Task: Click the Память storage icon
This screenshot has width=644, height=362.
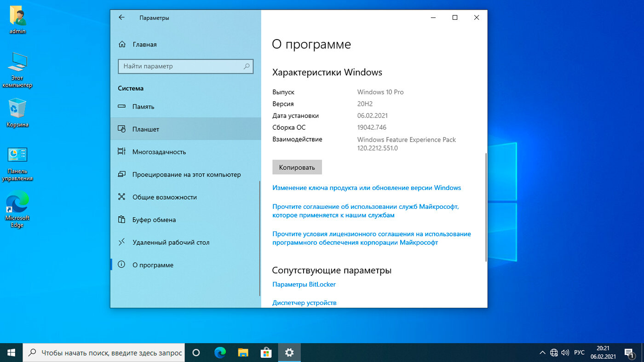Action: pyautogui.click(x=121, y=106)
